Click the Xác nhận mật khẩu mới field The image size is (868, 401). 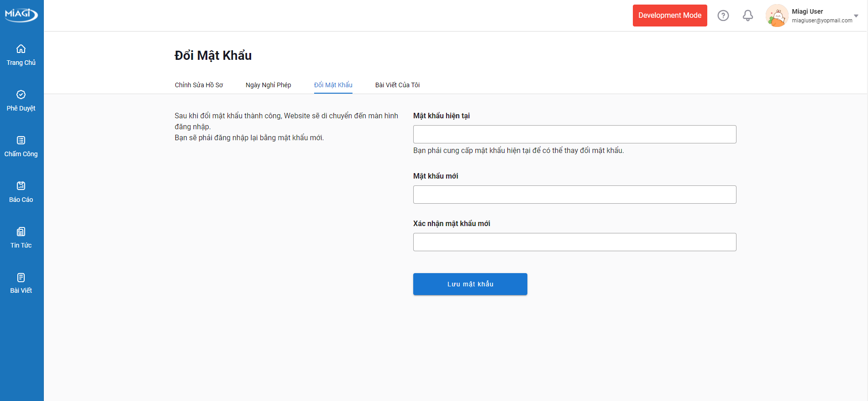click(574, 242)
